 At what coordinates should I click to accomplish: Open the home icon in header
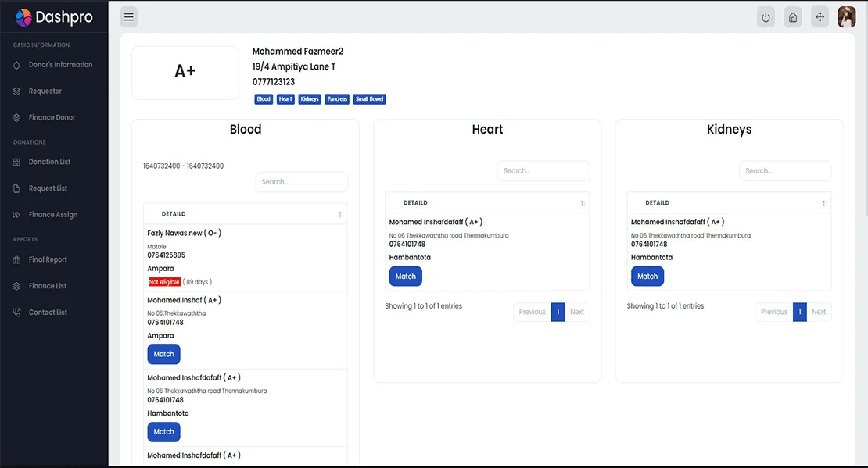point(793,17)
